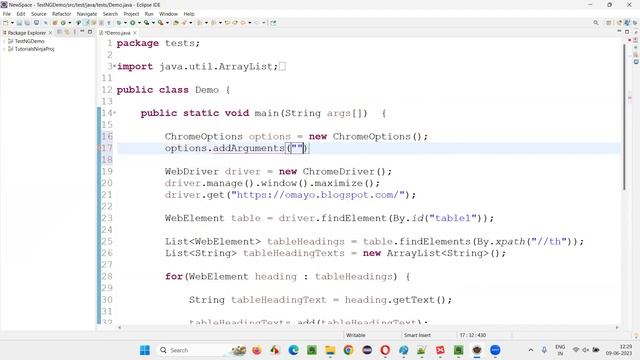Minimize the Package Explorer view
640x360 pixels.
coord(82,32)
